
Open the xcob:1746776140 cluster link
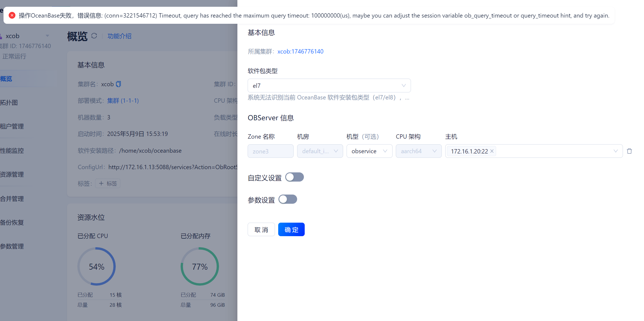coord(300,51)
